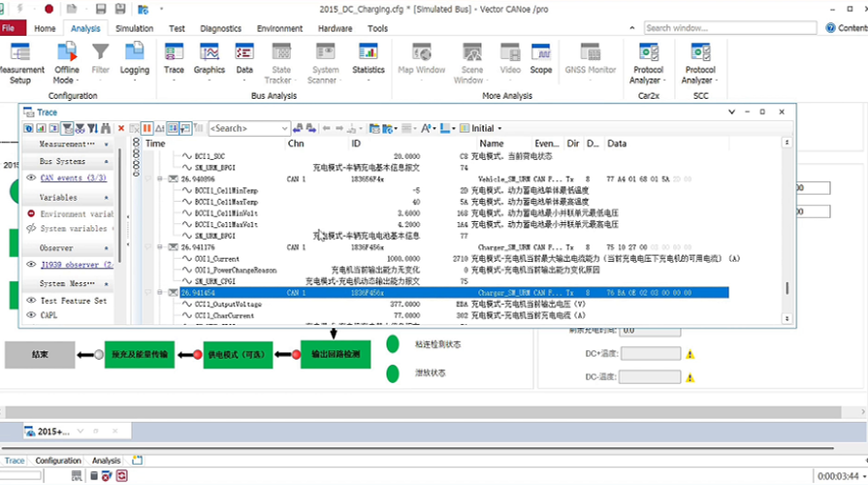Switch to the Diagnostics ribbon tab
Screen dimensions: 868x485
point(220,28)
